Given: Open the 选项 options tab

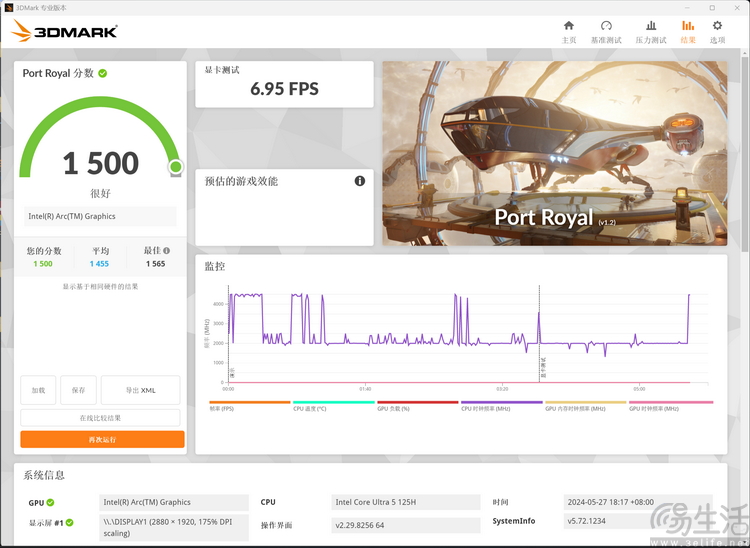Looking at the screenshot, I should coord(717,32).
